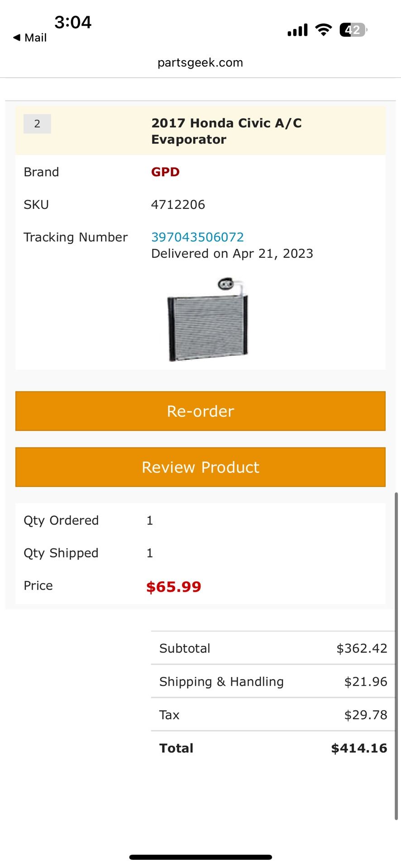Tap the clock showing 3:04
Image resolution: width=401 pixels, height=868 pixels.
(73, 22)
